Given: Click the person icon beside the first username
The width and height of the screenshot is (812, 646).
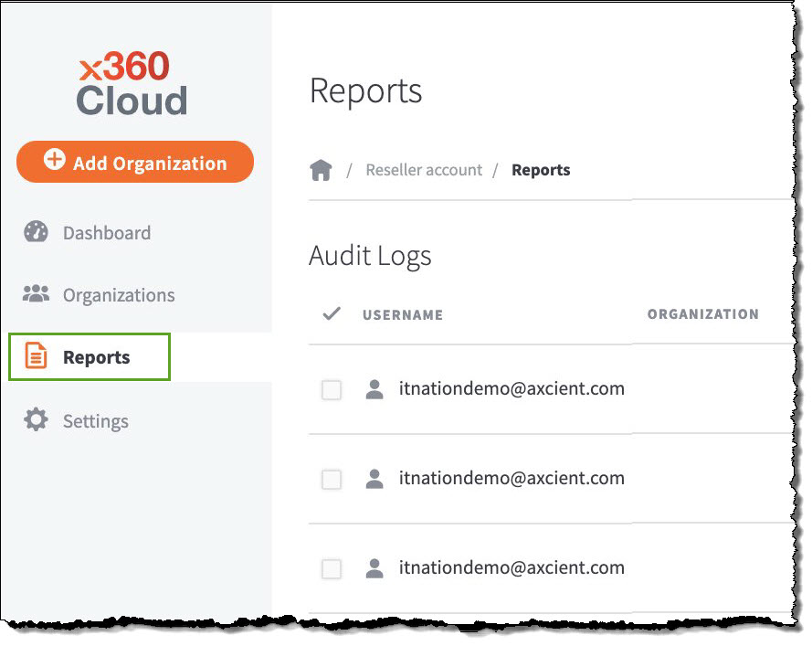Looking at the screenshot, I should tap(374, 387).
